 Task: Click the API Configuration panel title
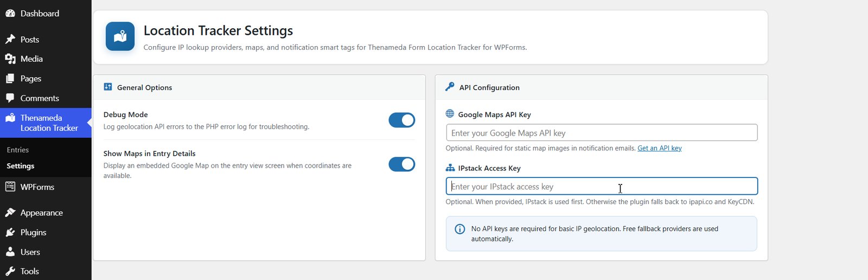pyautogui.click(x=489, y=87)
